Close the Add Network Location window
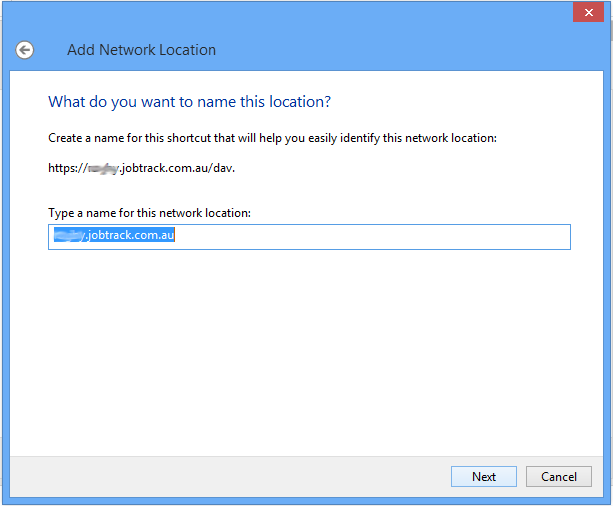Image resolution: width=613 pixels, height=506 pixels. point(586,12)
